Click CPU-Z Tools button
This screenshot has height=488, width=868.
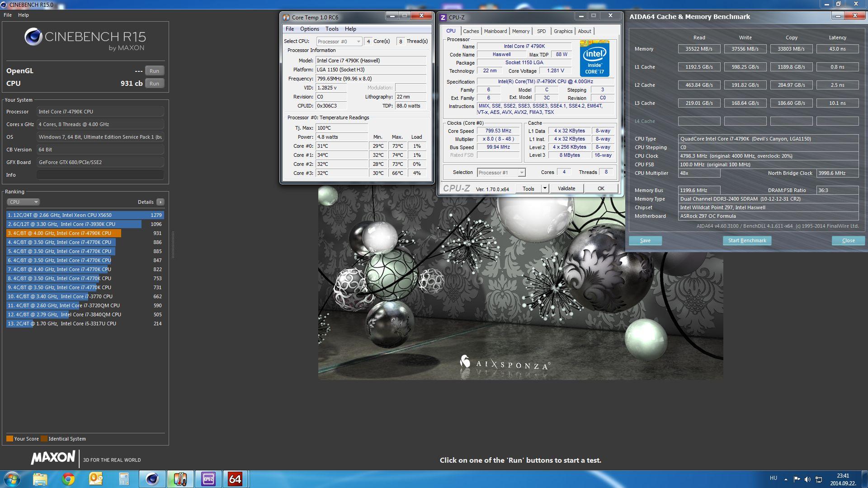(x=528, y=189)
